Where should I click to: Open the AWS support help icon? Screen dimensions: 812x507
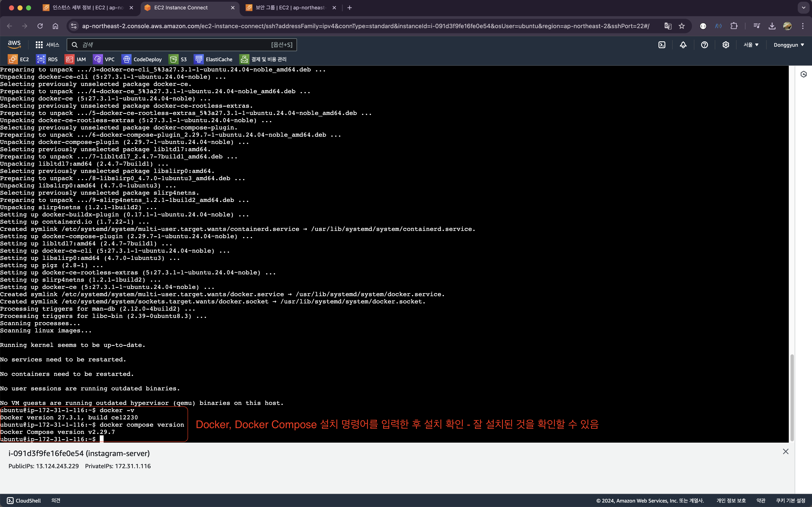(x=704, y=45)
